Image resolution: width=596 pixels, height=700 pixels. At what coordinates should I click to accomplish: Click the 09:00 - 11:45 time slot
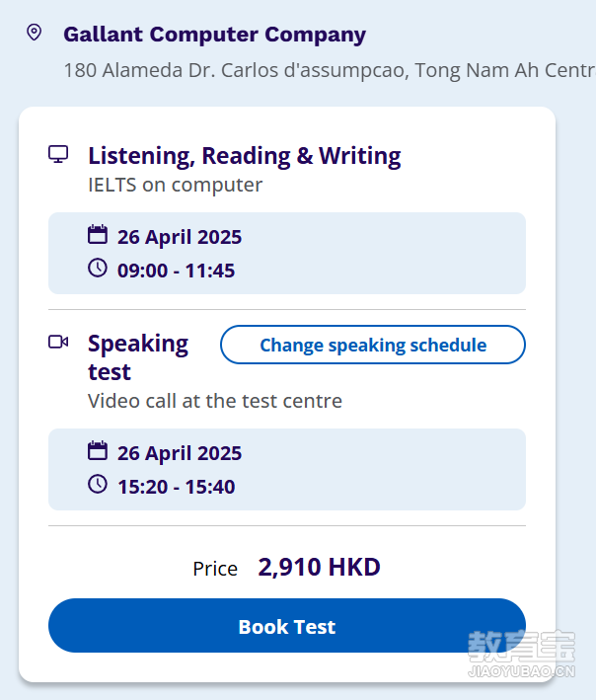click(x=176, y=271)
